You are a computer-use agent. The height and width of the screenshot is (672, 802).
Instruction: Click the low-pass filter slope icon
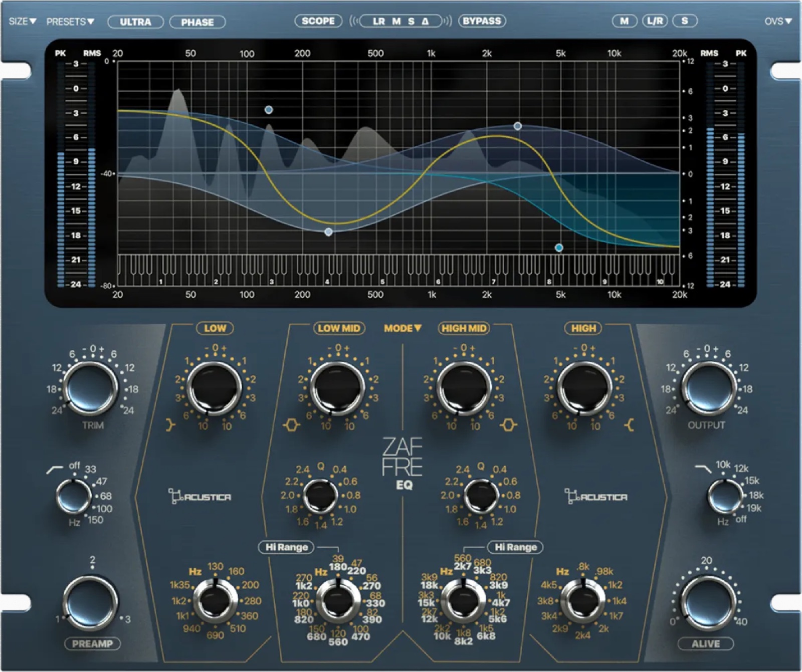(703, 469)
